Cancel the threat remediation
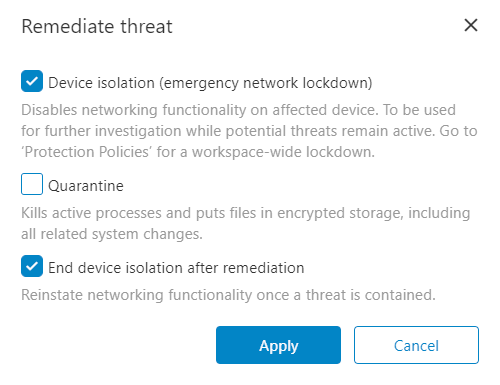Screen dimensions: 500x385 click(x=416, y=345)
